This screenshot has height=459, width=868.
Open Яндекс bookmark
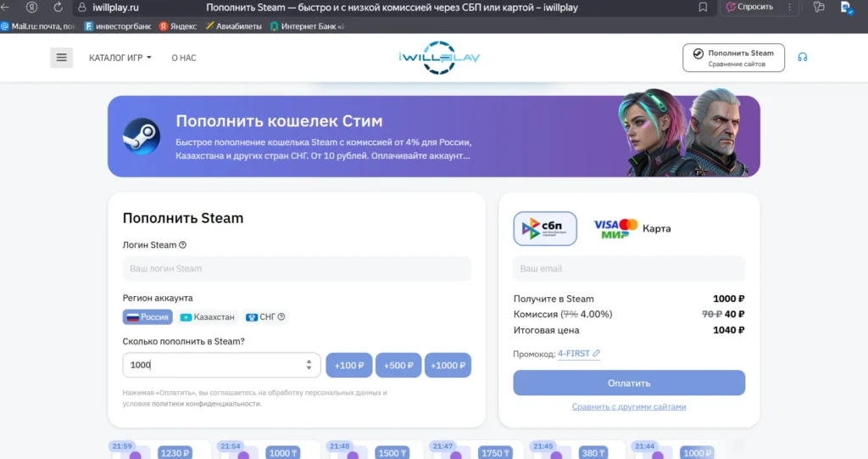click(x=178, y=26)
